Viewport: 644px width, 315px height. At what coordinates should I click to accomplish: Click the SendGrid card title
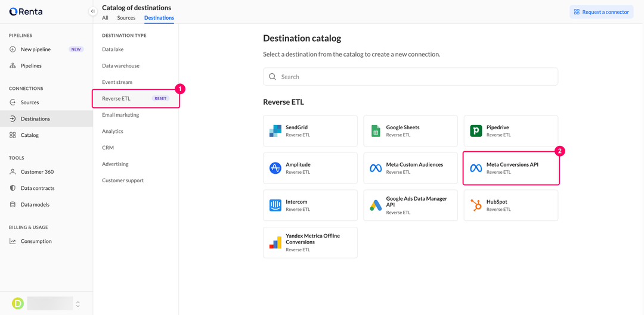point(297,127)
